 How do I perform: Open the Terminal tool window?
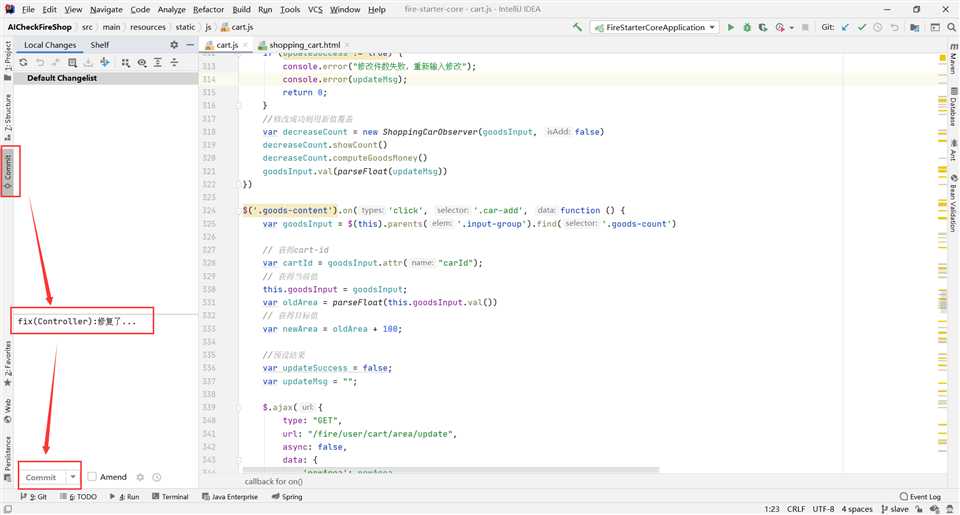pos(170,497)
